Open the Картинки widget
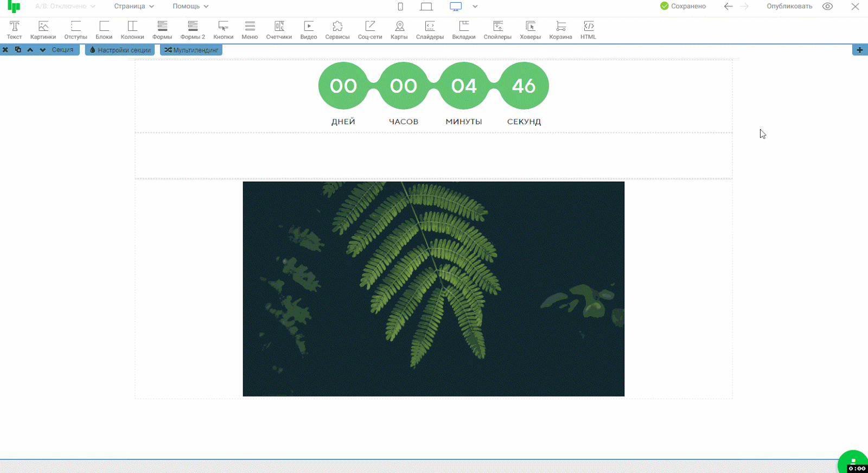 [x=43, y=30]
